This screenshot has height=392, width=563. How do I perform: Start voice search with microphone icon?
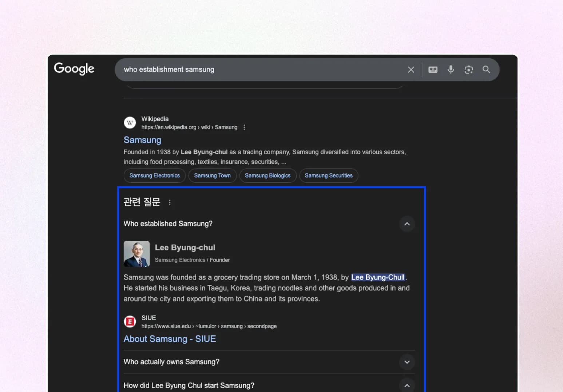pyautogui.click(x=451, y=70)
